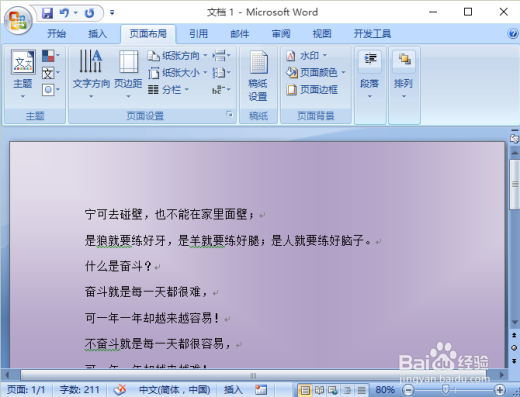Expand the 段落 paragraph group
Viewport: 520px width, 397px height.
(370, 75)
